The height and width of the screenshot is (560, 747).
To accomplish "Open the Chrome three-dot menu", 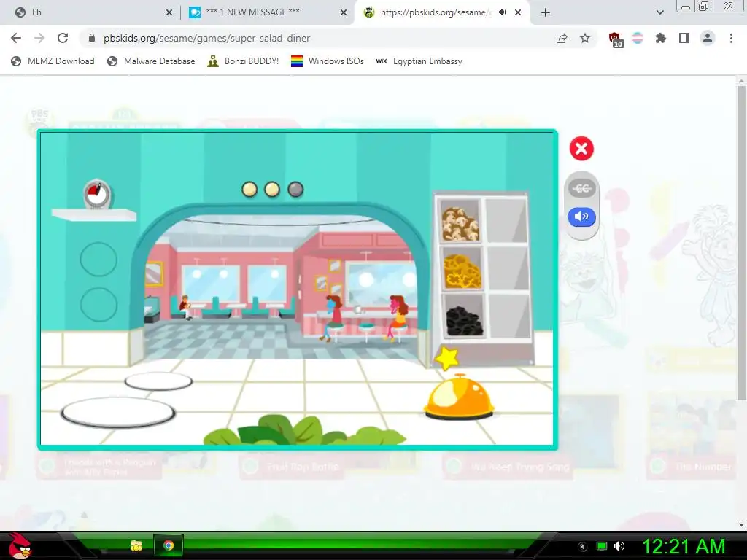I will pos(731,38).
